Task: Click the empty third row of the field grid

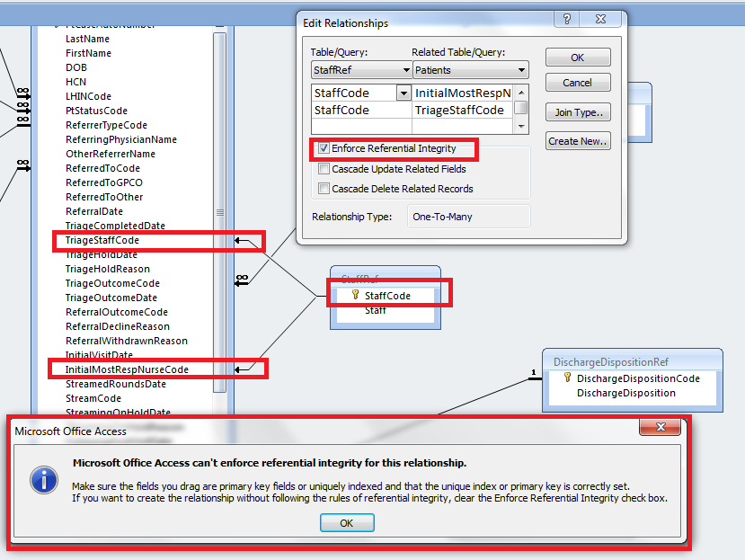Action: (x=412, y=126)
